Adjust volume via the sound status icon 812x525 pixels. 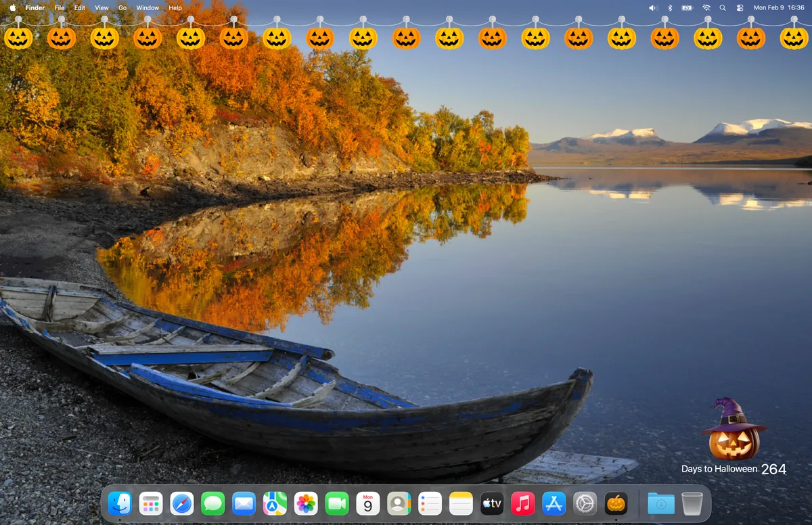click(x=652, y=7)
